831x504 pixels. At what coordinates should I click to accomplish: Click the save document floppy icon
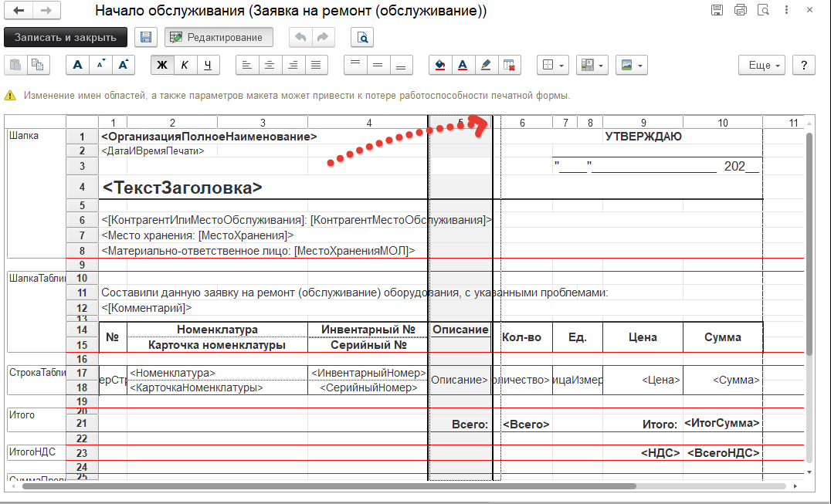point(145,36)
